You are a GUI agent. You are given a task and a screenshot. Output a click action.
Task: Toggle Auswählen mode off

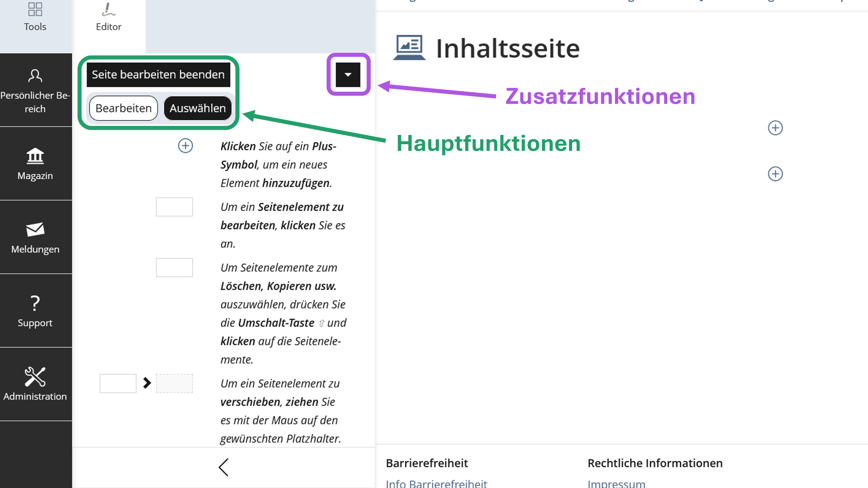pos(198,108)
